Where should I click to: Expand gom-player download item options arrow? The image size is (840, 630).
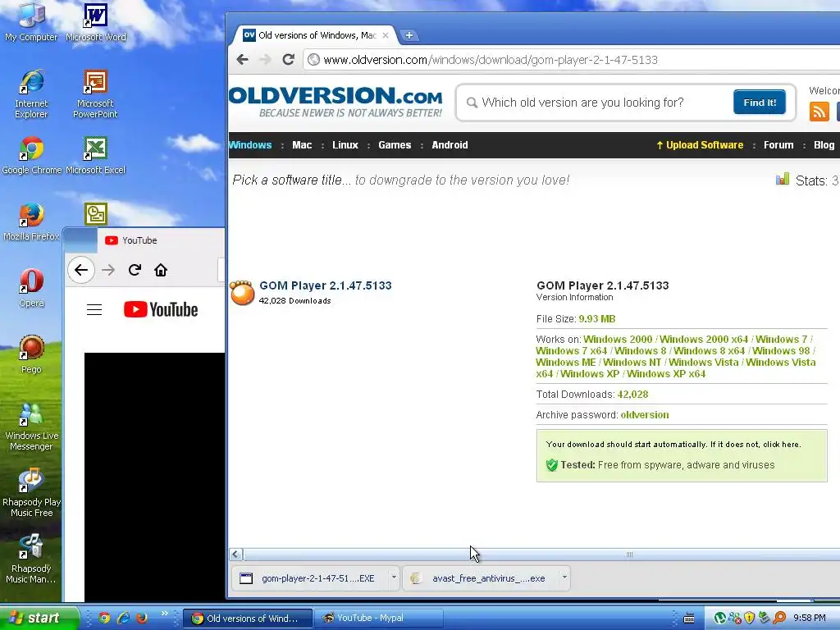click(x=394, y=577)
